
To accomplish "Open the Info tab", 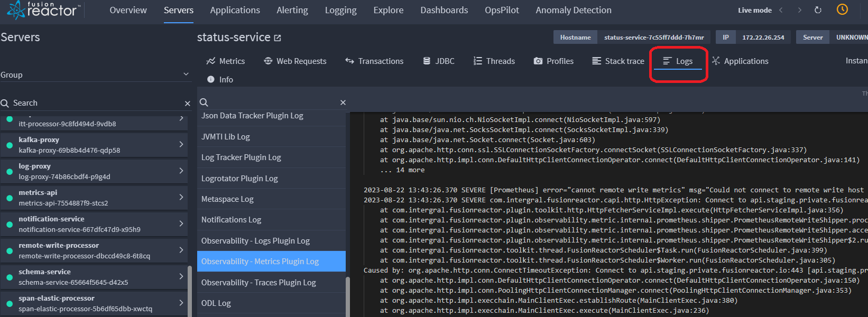I will coord(220,80).
